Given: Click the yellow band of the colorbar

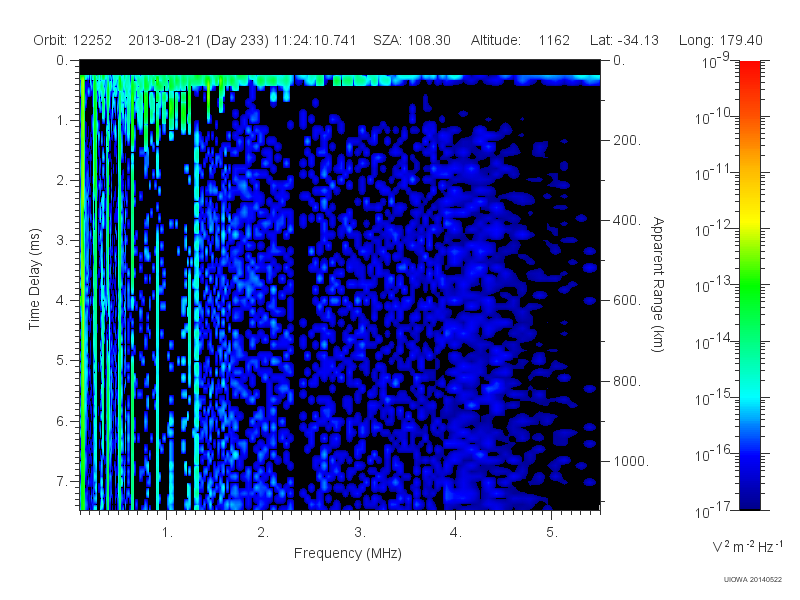Looking at the screenshot, I should (x=750, y=217).
